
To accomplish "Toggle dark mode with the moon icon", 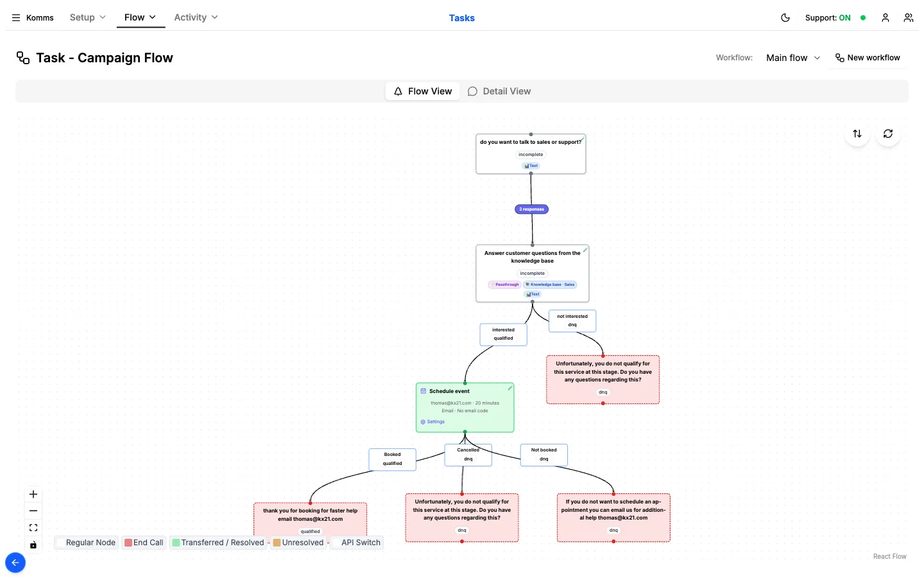I will coord(785,18).
